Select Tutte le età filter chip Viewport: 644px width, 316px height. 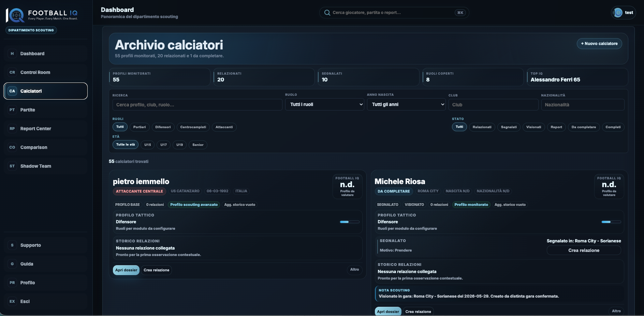pyautogui.click(x=126, y=145)
